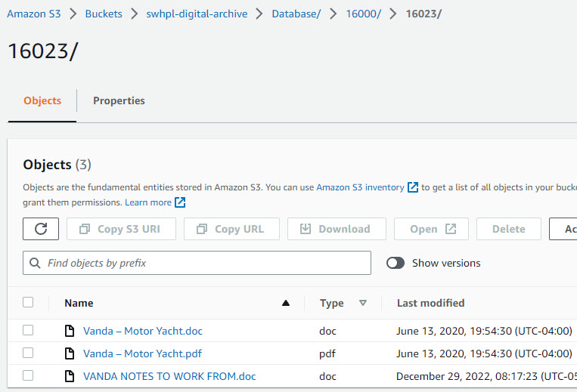
Task: Open VANDA NOTES TO WORK FROM.doc object
Action: coord(169,376)
